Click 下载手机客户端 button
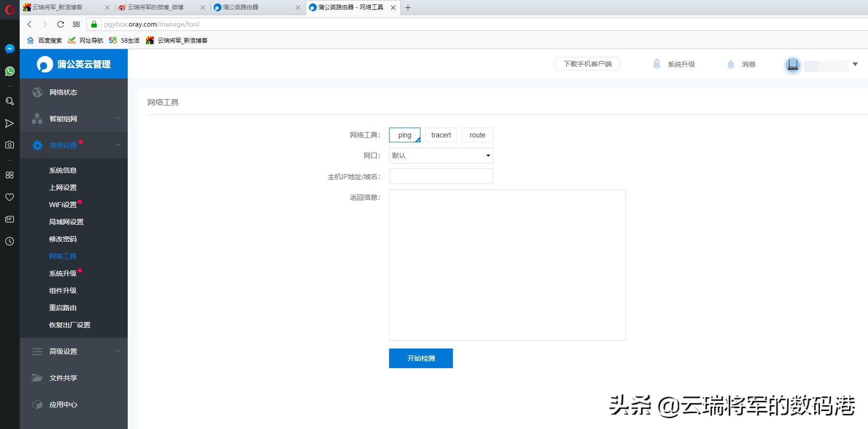 (588, 64)
